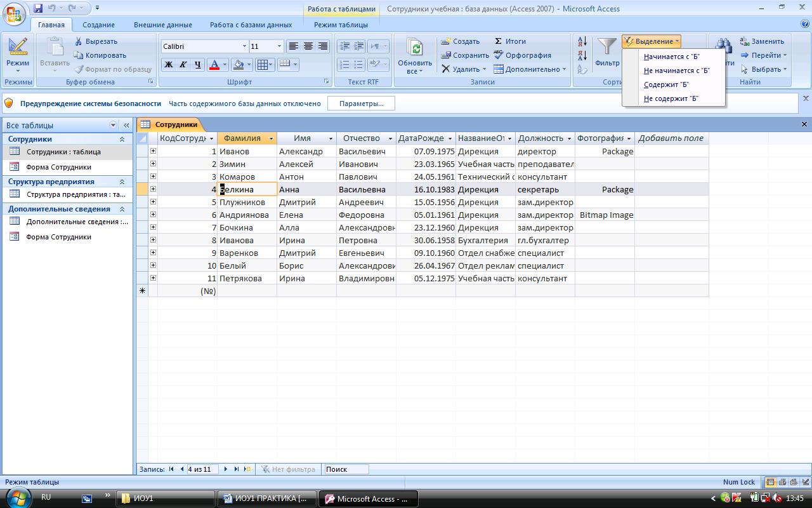The image size is (812, 508).
Task: Collapse the navigation pane with chevrons
Action: (x=126, y=126)
